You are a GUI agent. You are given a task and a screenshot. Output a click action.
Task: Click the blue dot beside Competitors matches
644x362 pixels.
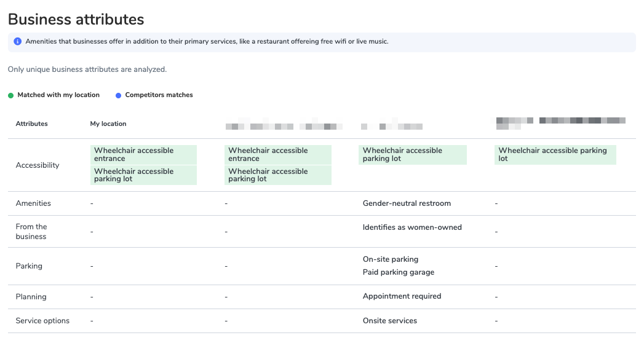click(118, 95)
